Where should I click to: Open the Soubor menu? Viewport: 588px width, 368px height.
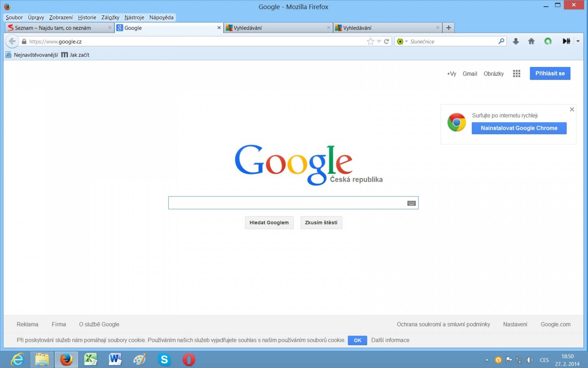tap(14, 17)
